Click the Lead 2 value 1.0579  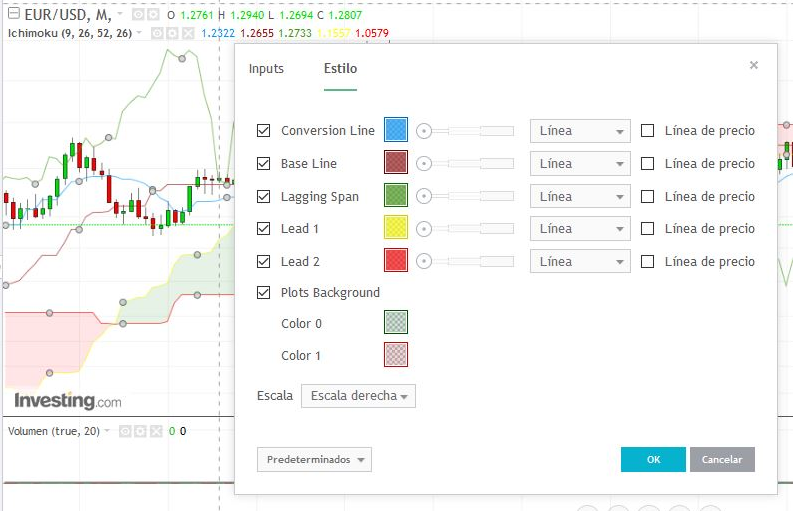[x=372, y=33]
